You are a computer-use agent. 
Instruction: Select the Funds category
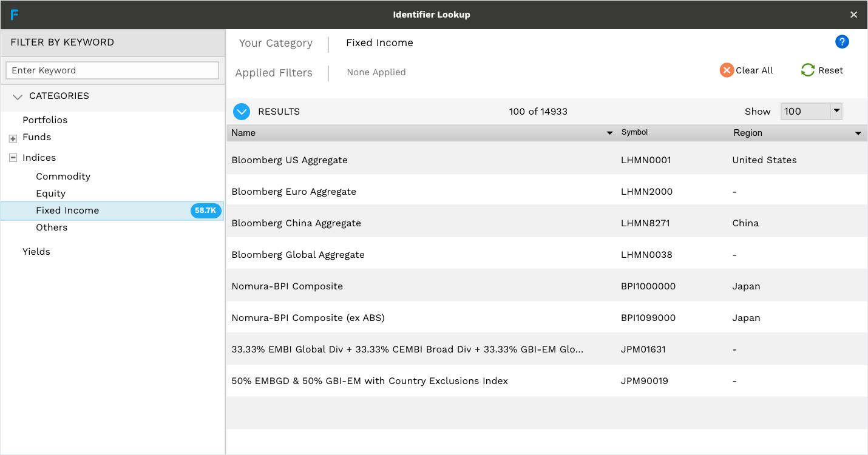click(36, 137)
